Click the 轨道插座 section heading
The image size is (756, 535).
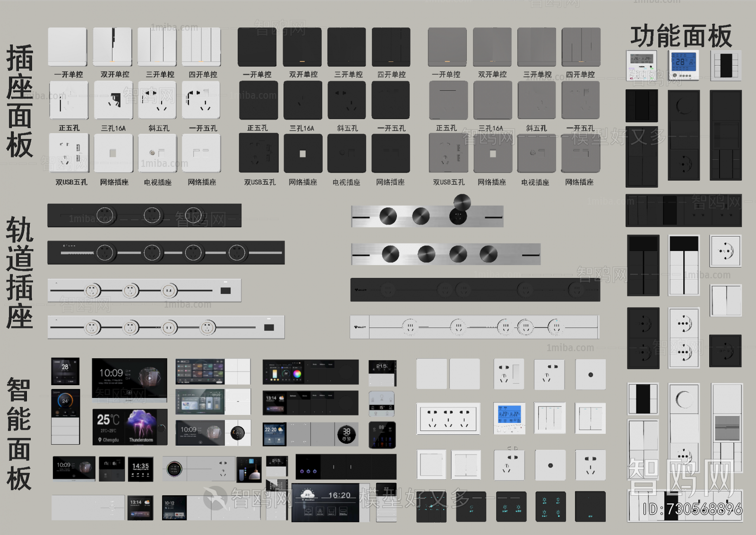[x=20, y=273]
